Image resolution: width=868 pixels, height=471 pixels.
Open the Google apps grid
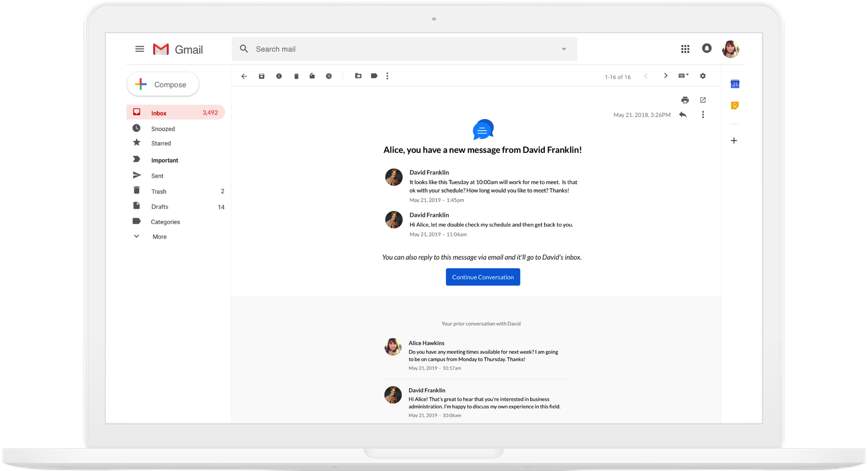click(685, 49)
